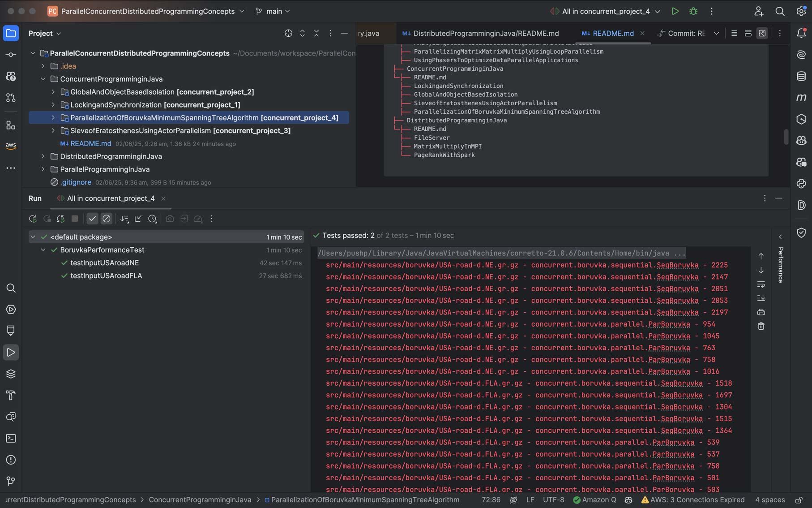Open Amazon Q status bar widget
The height and width of the screenshot is (508, 812).
pyautogui.click(x=594, y=500)
